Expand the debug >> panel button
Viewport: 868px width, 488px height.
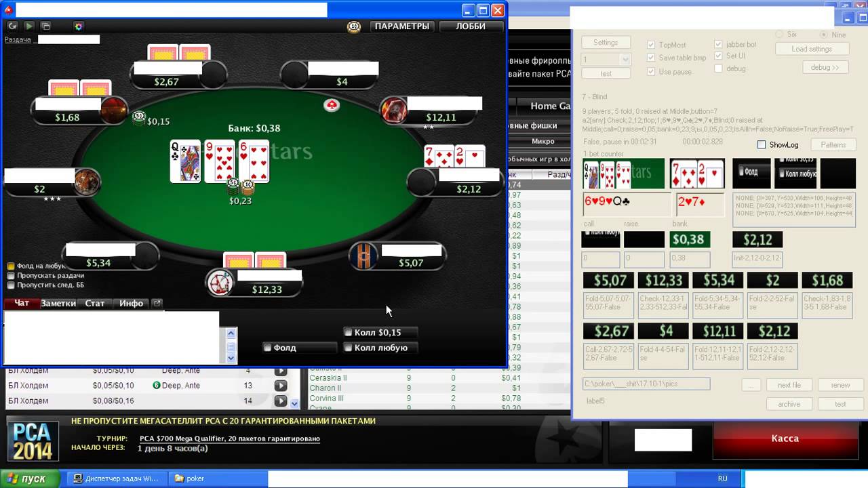coord(825,67)
